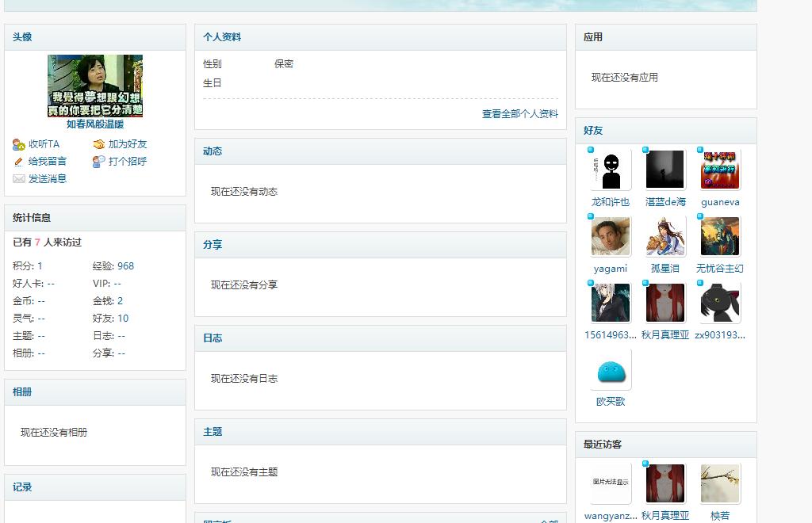Open friend guaneva avatar
Image resolution: width=812 pixels, height=523 pixels.
[x=720, y=170]
